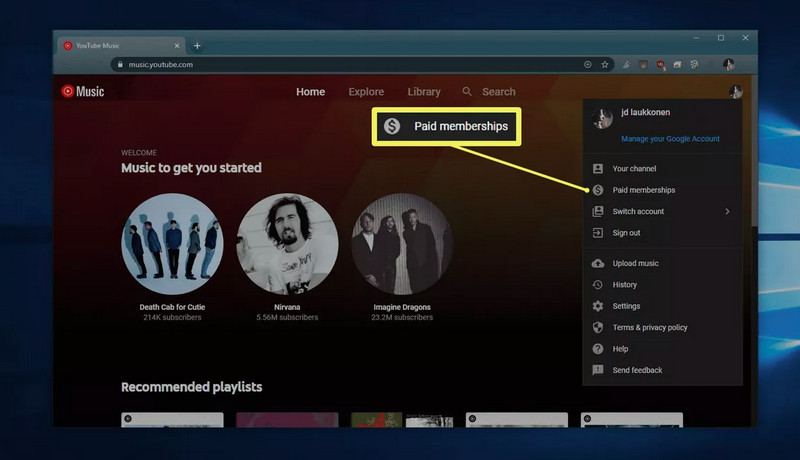
Task: Click the Sign out icon
Action: 598,233
